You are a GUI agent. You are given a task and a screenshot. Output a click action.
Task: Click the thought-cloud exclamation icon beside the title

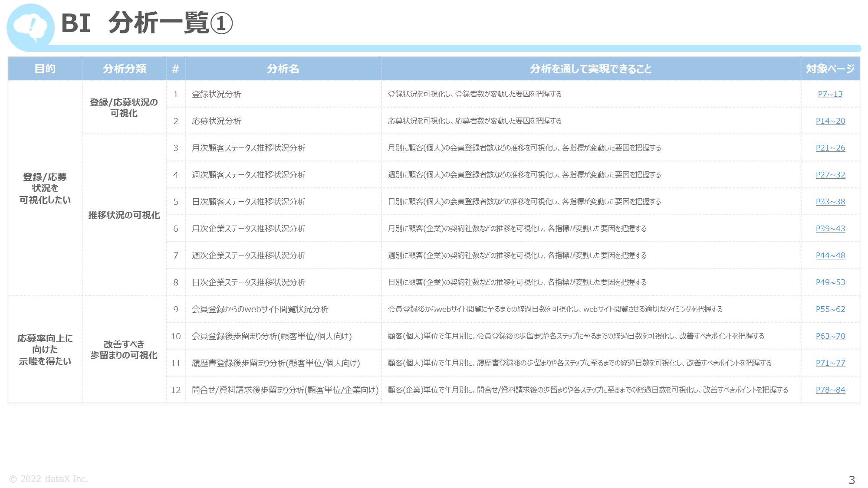point(30,28)
